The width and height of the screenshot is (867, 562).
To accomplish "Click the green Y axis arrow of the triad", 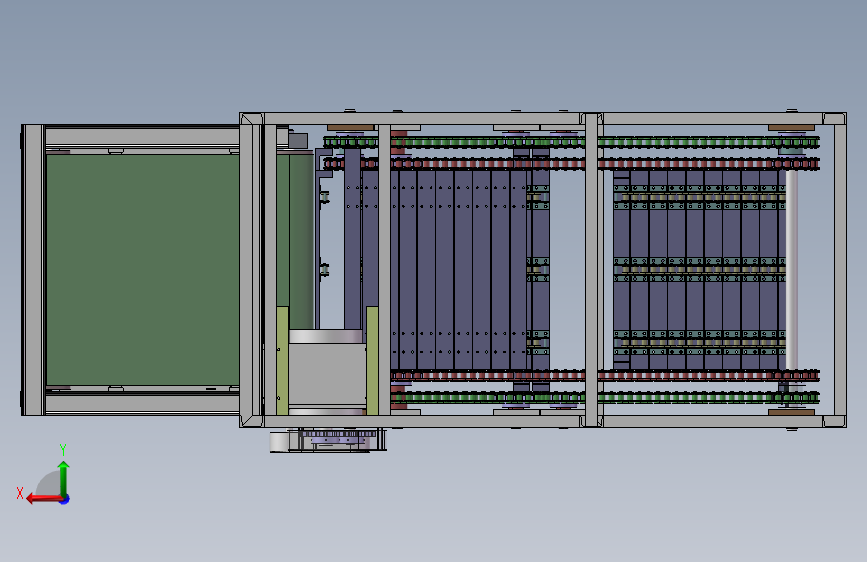I will (64, 479).
